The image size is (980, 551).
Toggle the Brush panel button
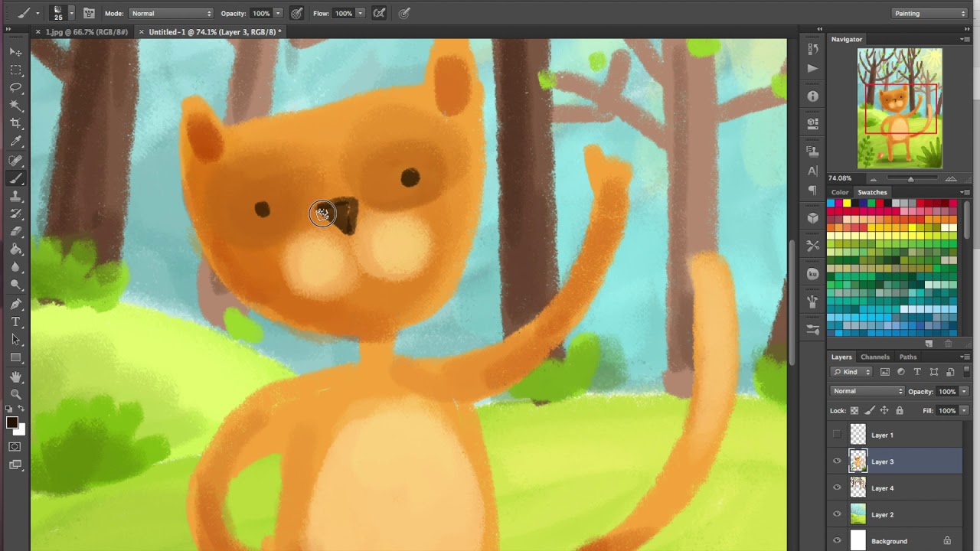pos(89,13)
